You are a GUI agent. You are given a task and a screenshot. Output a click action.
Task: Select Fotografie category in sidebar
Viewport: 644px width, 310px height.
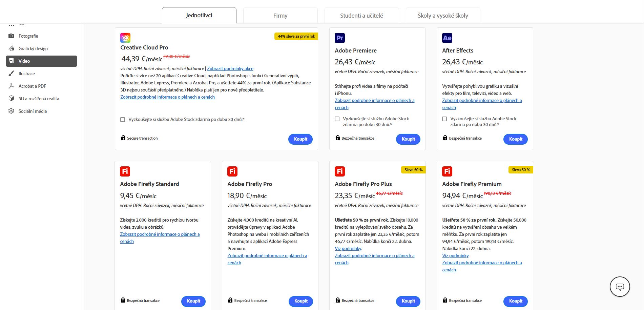click(41, 36)
